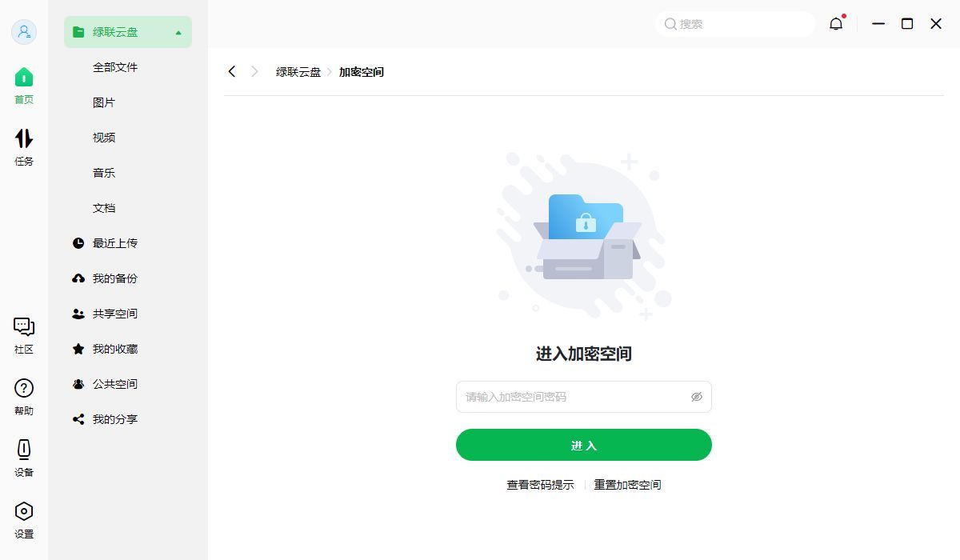The width and height of the screenshot is (960, 560).
Task: Click the 查看密码提示 link
Action: (540, 484)
